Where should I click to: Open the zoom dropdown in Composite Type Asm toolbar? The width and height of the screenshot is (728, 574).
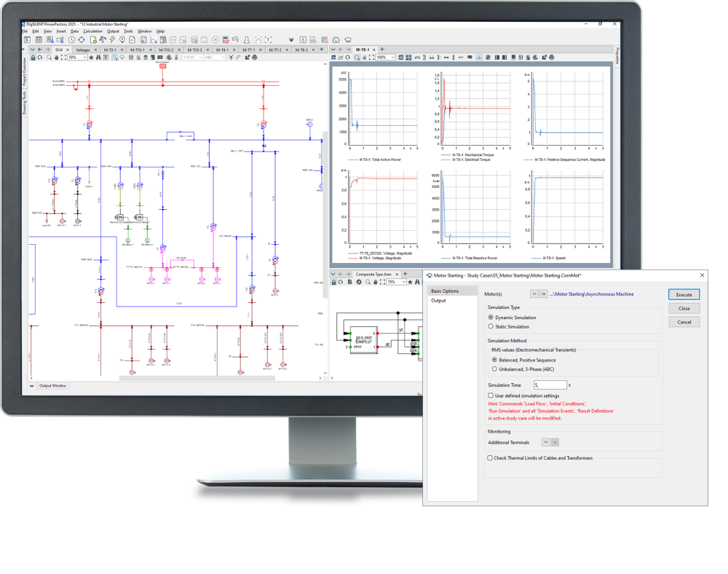tap(404, 283)
